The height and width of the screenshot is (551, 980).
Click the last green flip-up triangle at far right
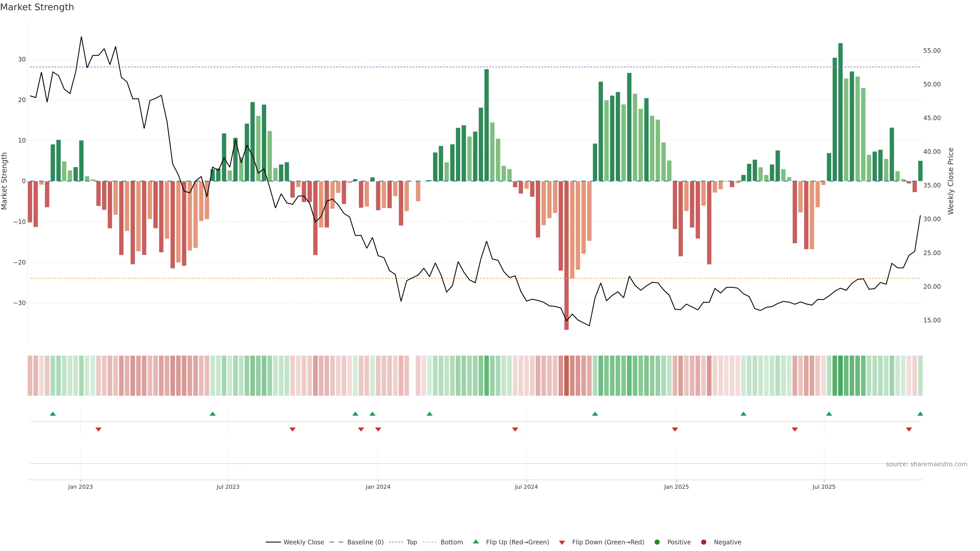(x=920, y=414)
